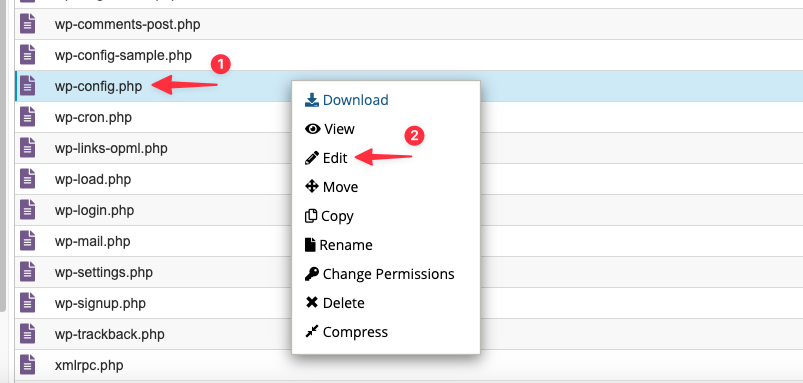The width and height of the screenshot is (803, 383).
Task: Select the wp-links-opml.php file name
Action: (111, 148)
